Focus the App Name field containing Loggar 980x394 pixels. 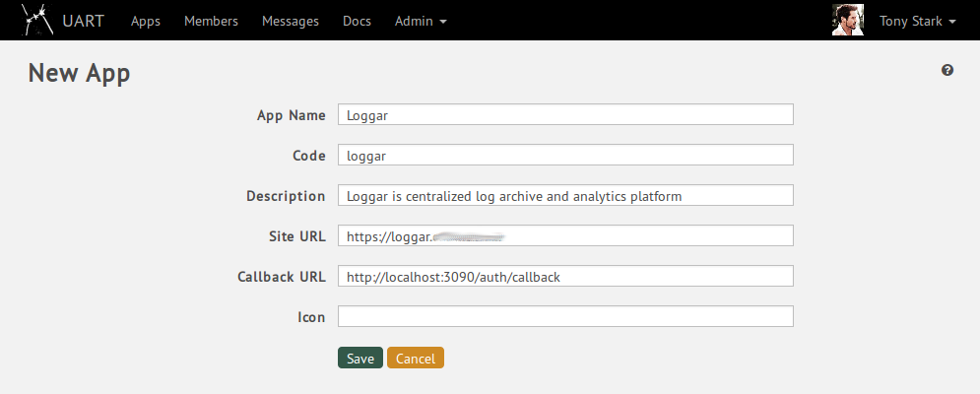tap(565, 115)
